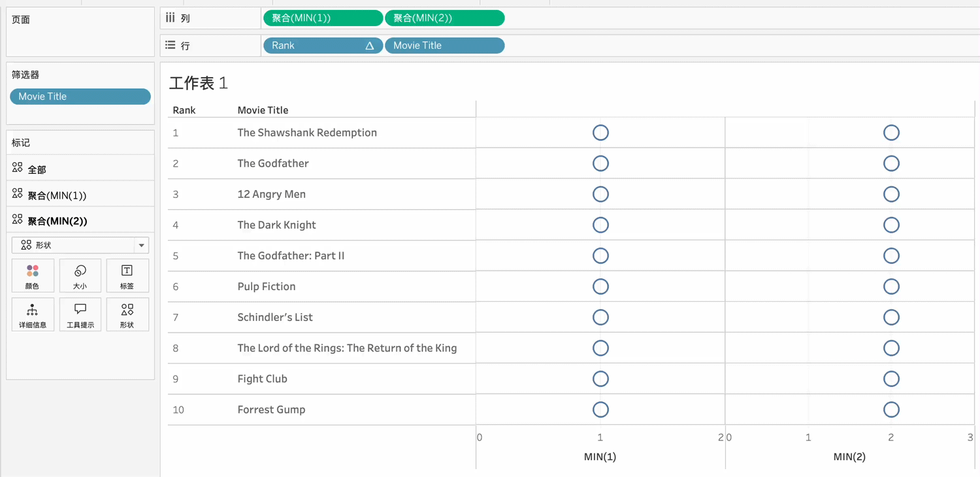
Task: Click the 页面 (Pages) shelf label
Action: point(21,20)
